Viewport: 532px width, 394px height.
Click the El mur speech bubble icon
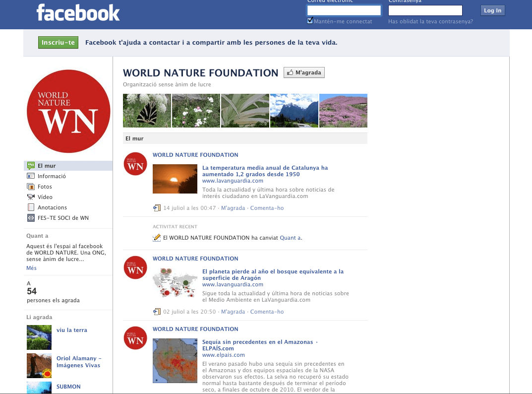[31, 166]
